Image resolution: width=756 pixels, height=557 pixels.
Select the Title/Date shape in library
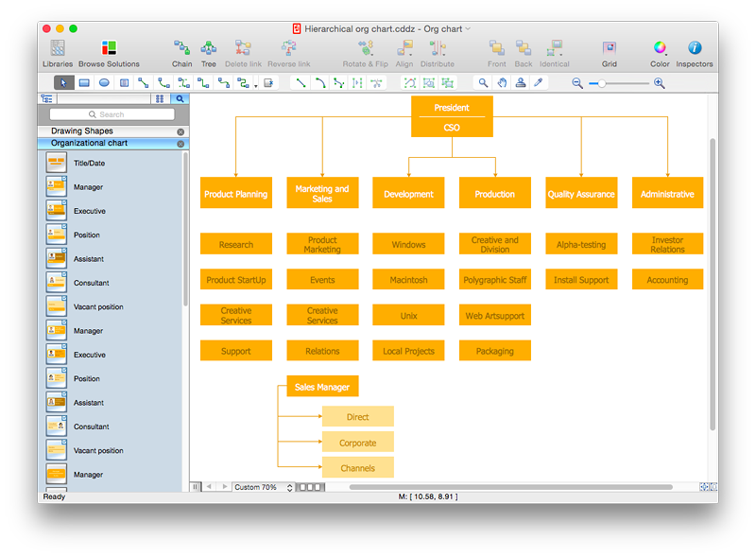click(x=57, y=163)
